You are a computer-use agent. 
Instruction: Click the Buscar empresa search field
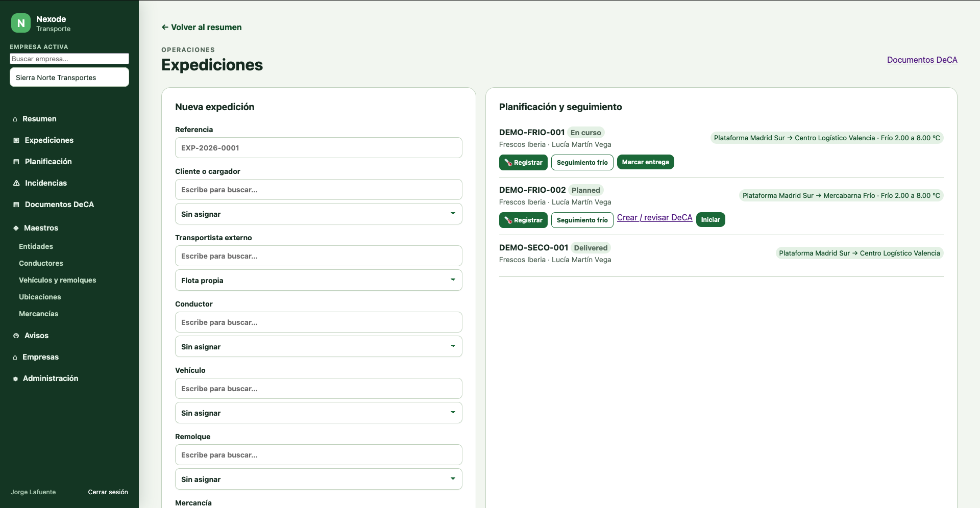click(x=69, y=59)
